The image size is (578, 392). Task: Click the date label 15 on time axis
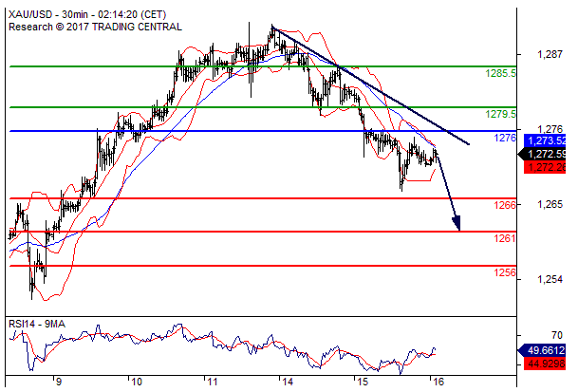point(364,382)
